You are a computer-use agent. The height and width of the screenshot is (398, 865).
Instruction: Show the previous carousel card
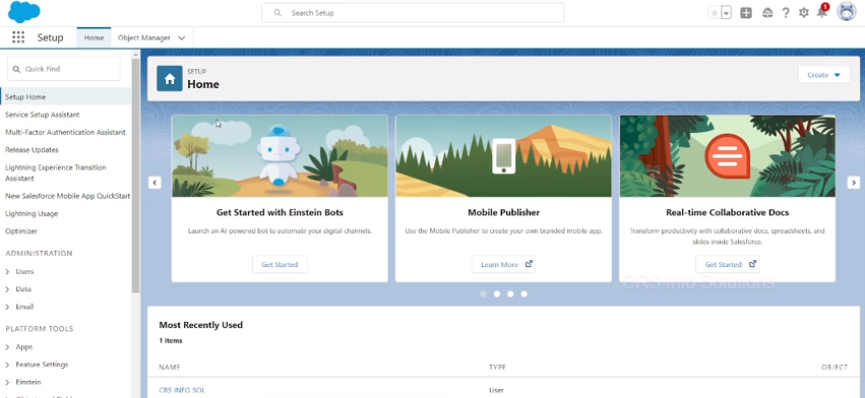[x=155, y=182]
